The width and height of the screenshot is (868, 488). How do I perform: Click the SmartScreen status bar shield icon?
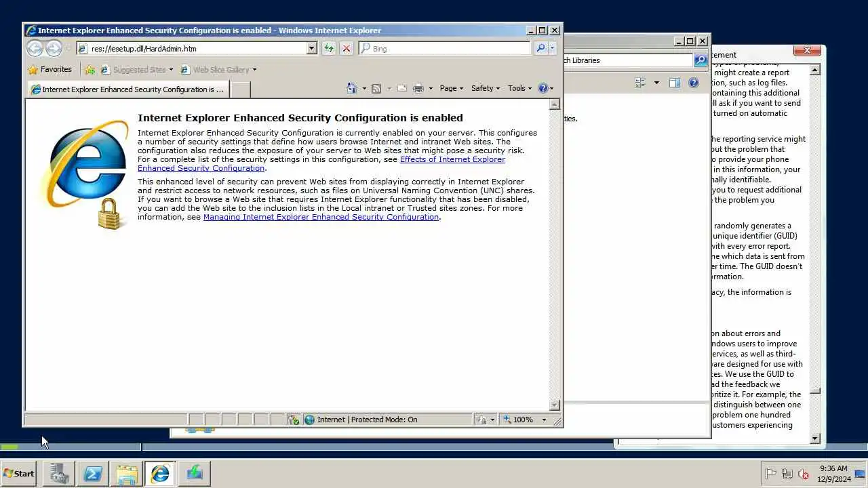[294, 420]
